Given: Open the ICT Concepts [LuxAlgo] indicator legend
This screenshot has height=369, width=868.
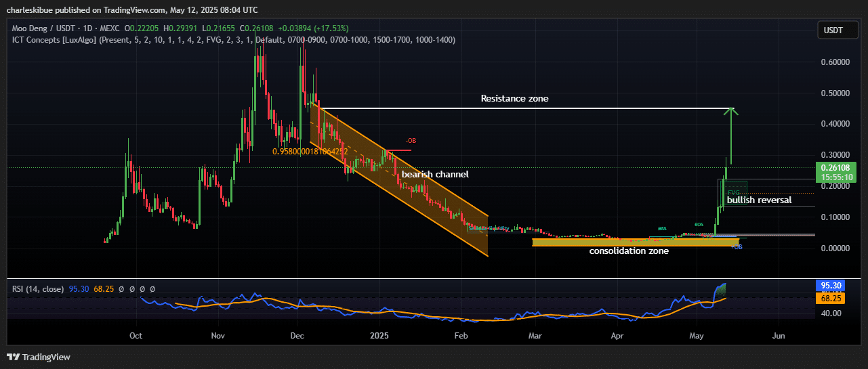Looking at the screenshot, I should [x=56, y=40].
